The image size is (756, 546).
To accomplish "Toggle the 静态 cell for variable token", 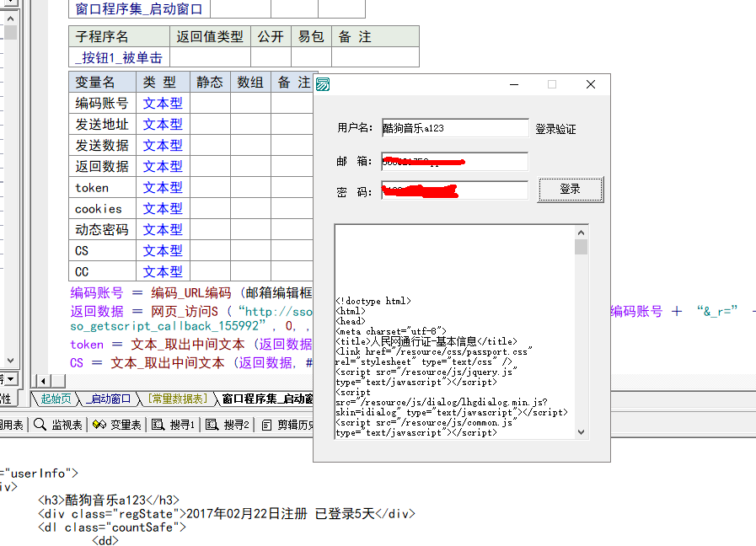I will (210, 187).
